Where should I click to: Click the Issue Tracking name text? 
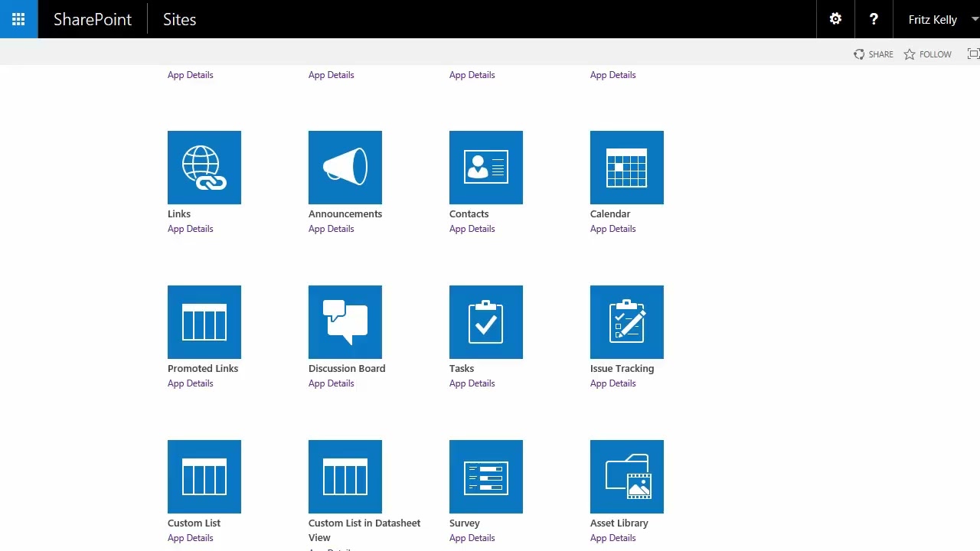pos(622,369)
